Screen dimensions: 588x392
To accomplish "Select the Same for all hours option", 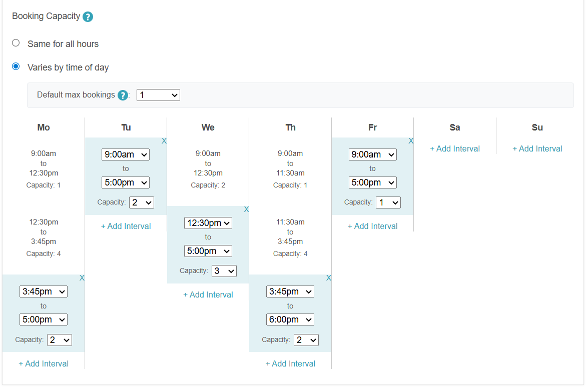I will click(x=16, y=43).
